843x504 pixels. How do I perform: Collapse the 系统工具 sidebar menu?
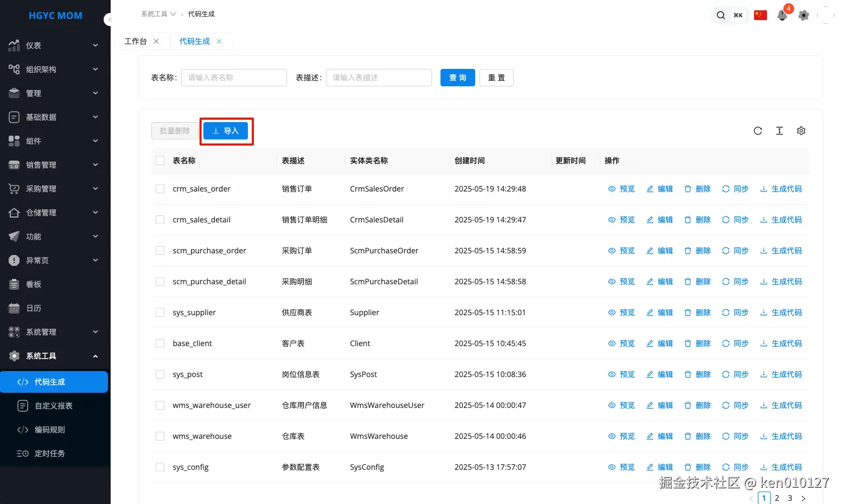tap(54, 356)
